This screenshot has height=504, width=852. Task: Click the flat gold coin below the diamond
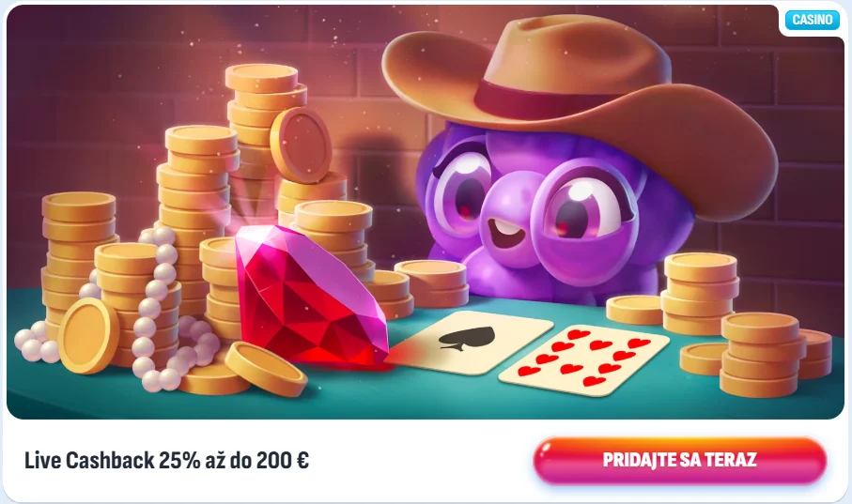pos(266,368)
